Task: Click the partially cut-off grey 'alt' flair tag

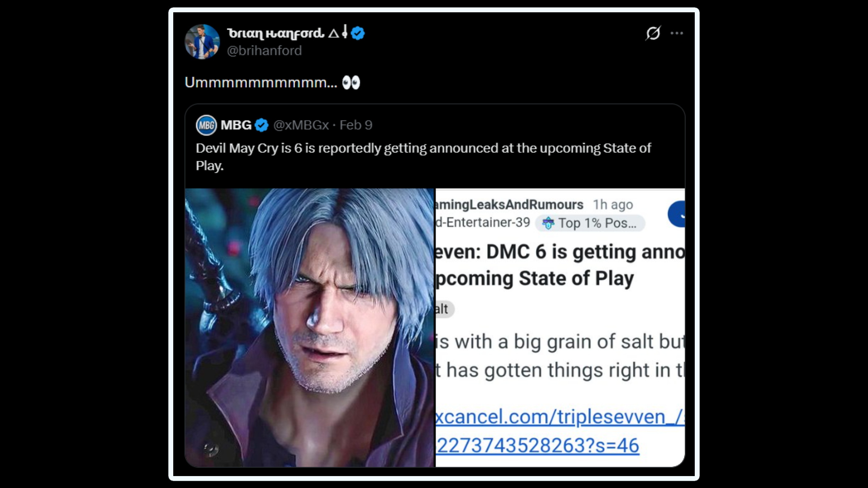Action: [443, 309]
